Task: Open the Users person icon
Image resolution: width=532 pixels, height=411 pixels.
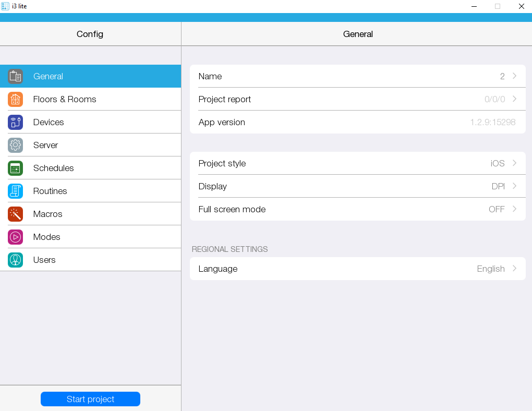Action: point(15,260)
